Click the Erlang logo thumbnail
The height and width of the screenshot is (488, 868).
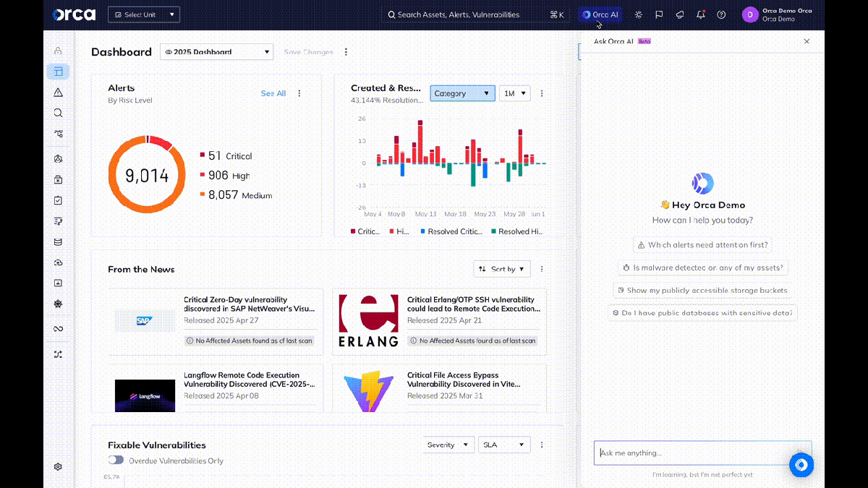tap(368, 320)
